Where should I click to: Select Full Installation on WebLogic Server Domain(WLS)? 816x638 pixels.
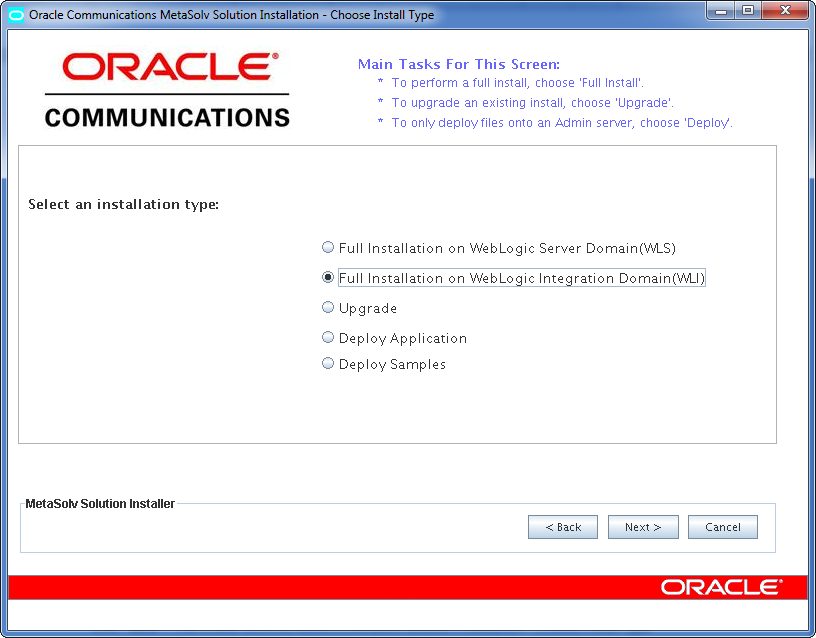(328, 247)
